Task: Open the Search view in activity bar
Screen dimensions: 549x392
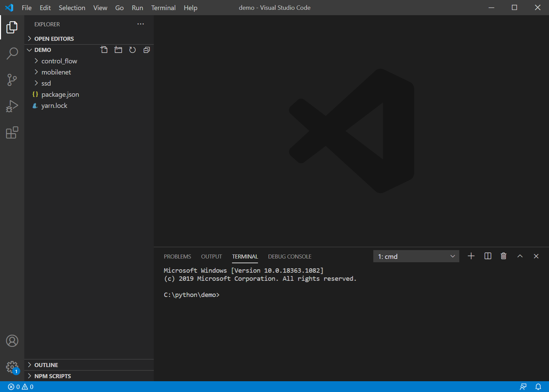Action: (12, 54)
